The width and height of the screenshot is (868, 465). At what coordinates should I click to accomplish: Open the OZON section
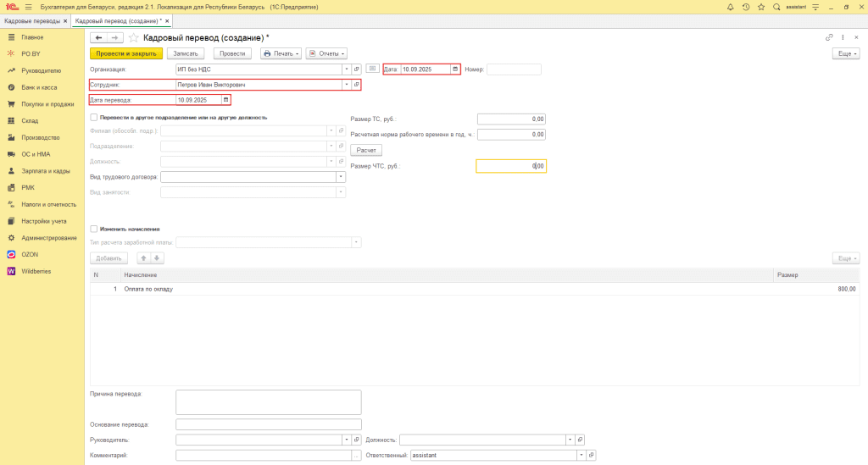click(x=30, y=255)
